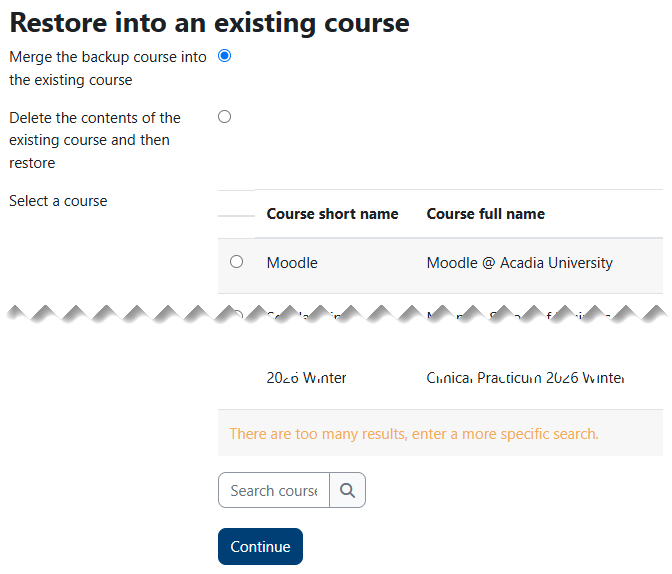Focus the Search courses input field
The image size is (672, 574).
tap(274, 490)
